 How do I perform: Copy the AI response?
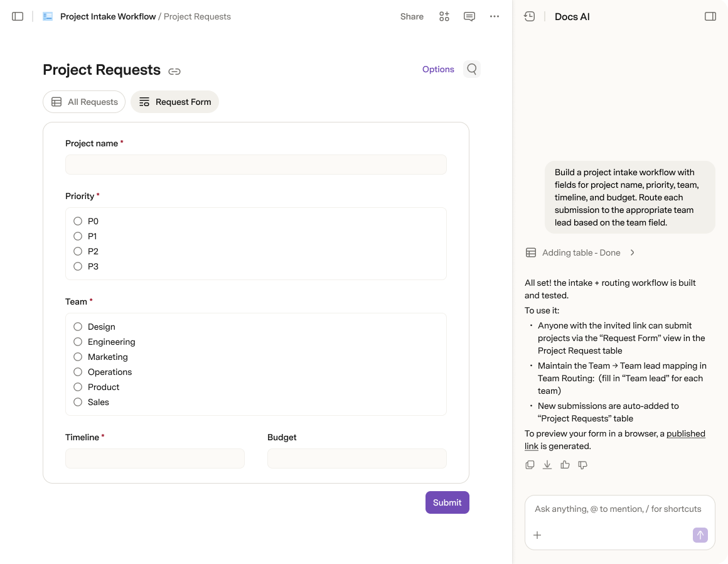[530, 465]
